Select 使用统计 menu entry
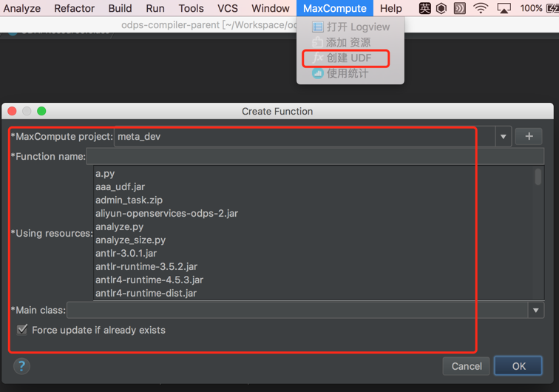 tap(350, 73)
